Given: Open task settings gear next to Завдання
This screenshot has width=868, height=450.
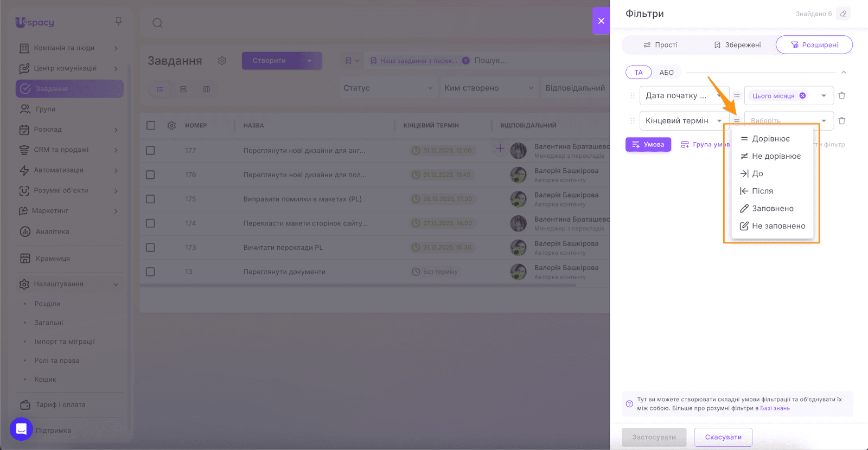Looking at the screenshot, I should [222, 61].
